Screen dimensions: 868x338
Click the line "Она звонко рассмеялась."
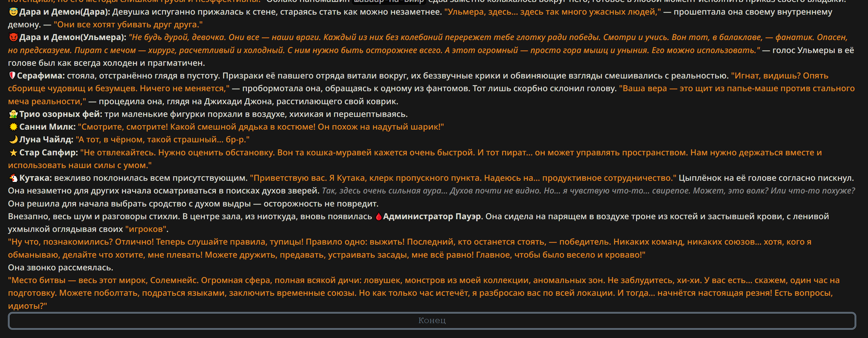pos(61,267)
